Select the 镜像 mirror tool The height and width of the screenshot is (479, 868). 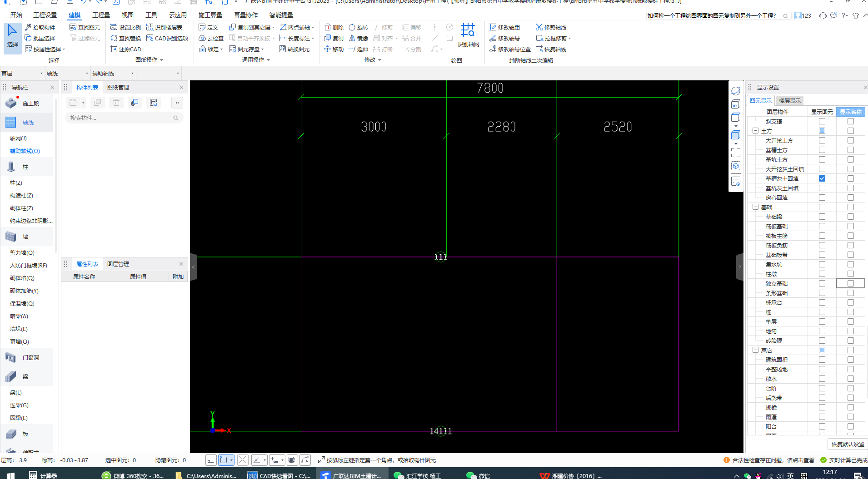tap(358, 38)
